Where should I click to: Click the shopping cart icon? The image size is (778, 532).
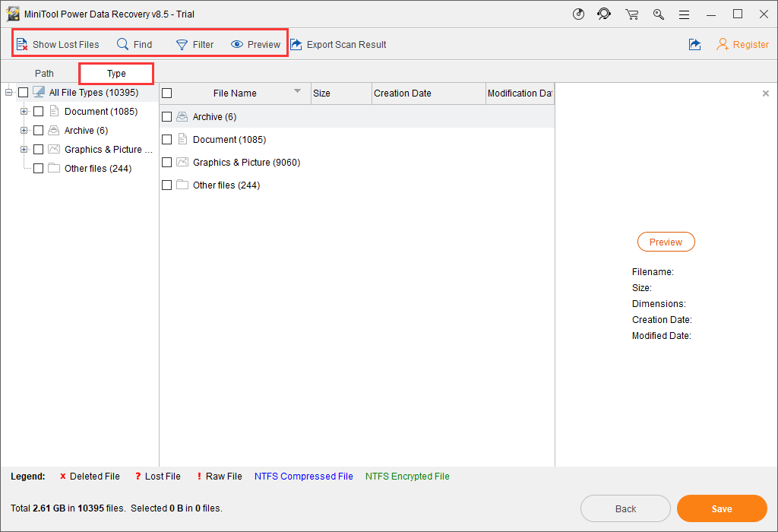(631, 14)
